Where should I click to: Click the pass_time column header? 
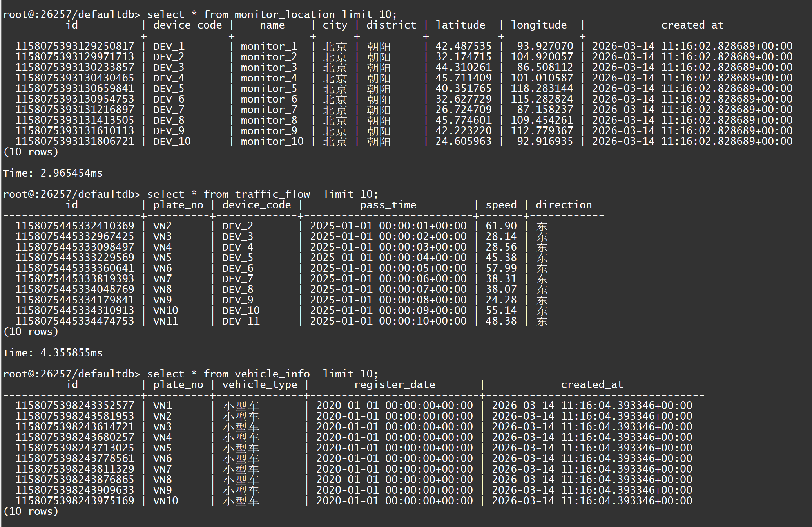point(388,205)
